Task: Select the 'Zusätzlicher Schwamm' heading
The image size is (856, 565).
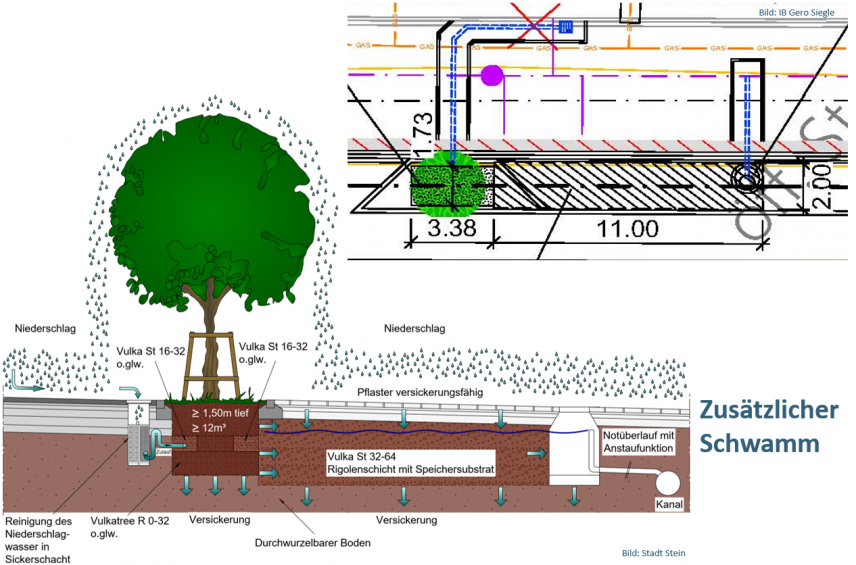Action: point(768,426)
